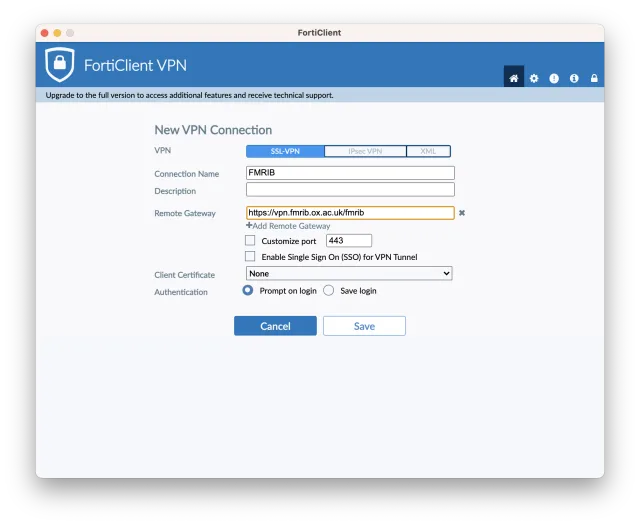Click the port number field 443
Screen dimensions: 640x525
tap(349, 240)
